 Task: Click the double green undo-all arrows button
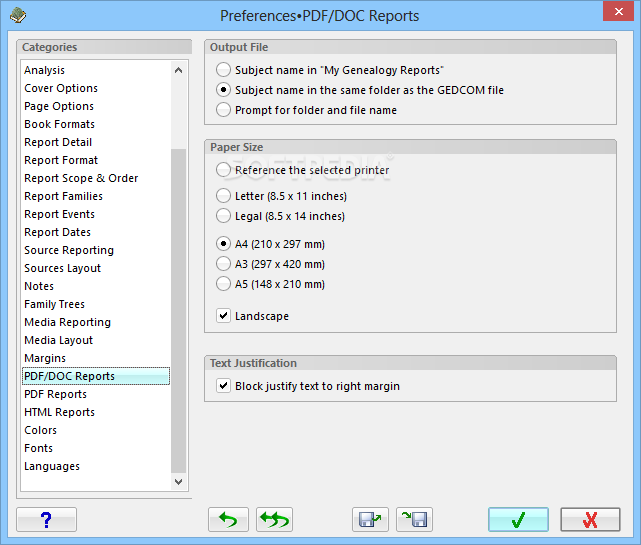pos(274,519)
